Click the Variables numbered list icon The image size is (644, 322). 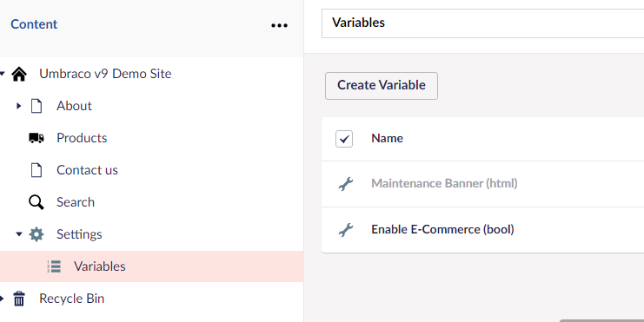(x=54, y=266)
